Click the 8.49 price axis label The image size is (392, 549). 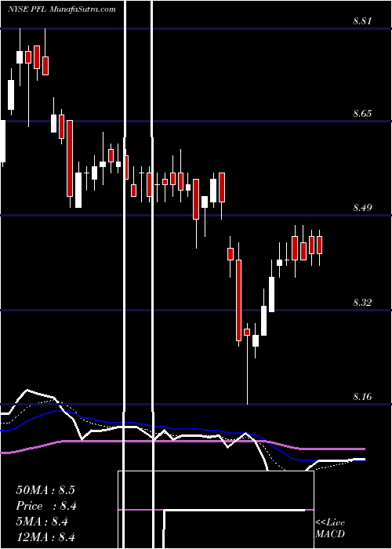pos(362,208)
